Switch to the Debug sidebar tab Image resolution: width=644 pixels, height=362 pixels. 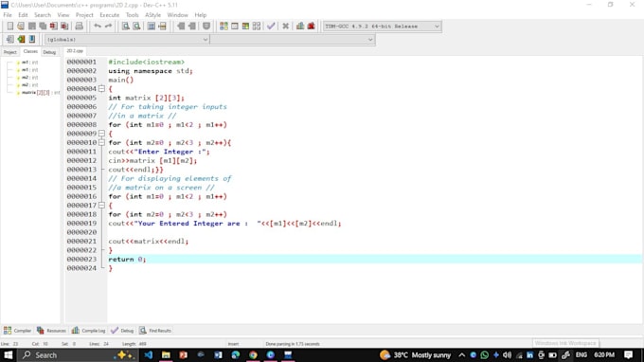tap(49, 52)
